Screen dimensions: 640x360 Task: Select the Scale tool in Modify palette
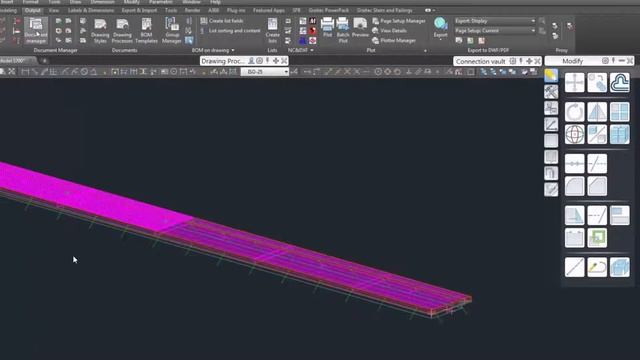597,134
